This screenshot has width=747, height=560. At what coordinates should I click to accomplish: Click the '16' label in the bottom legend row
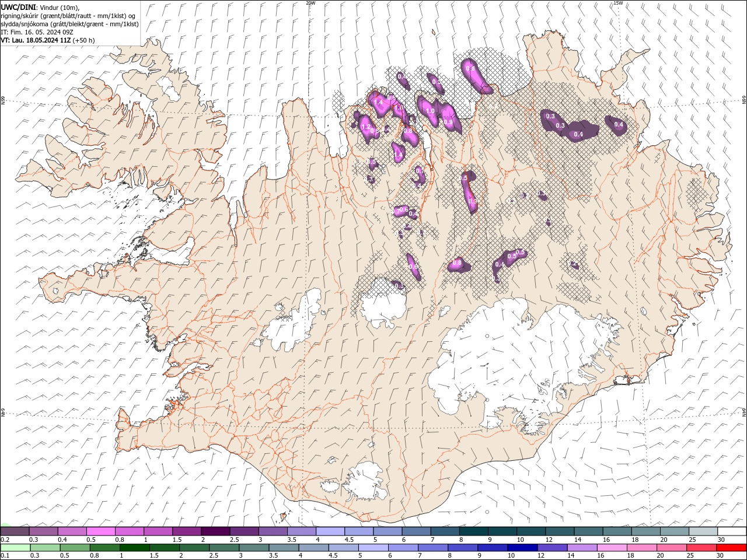600,556
